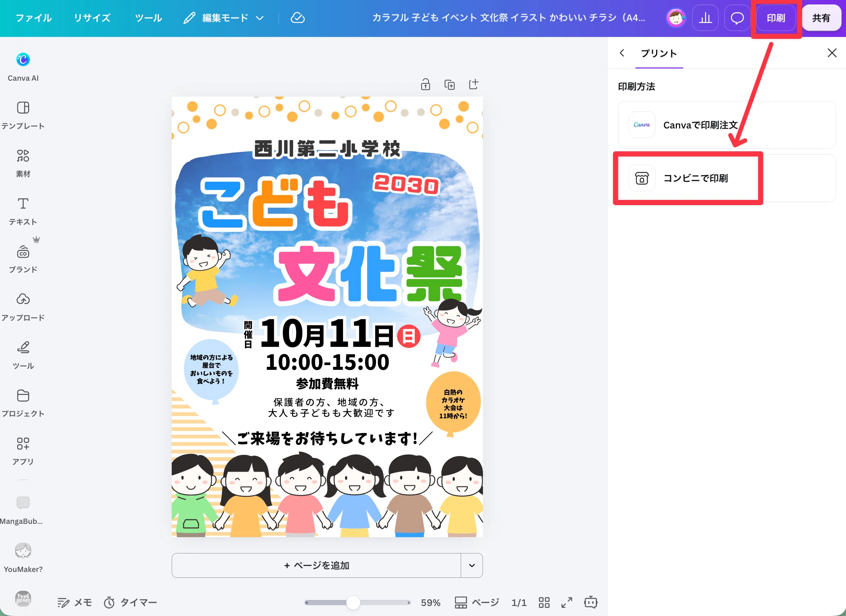Click the user profile avatar

675,18
